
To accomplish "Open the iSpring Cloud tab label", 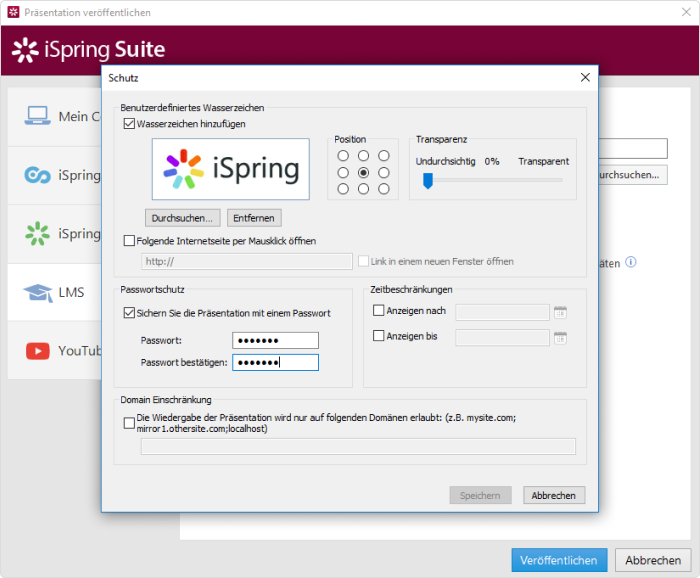I will (x=79, y=175).
